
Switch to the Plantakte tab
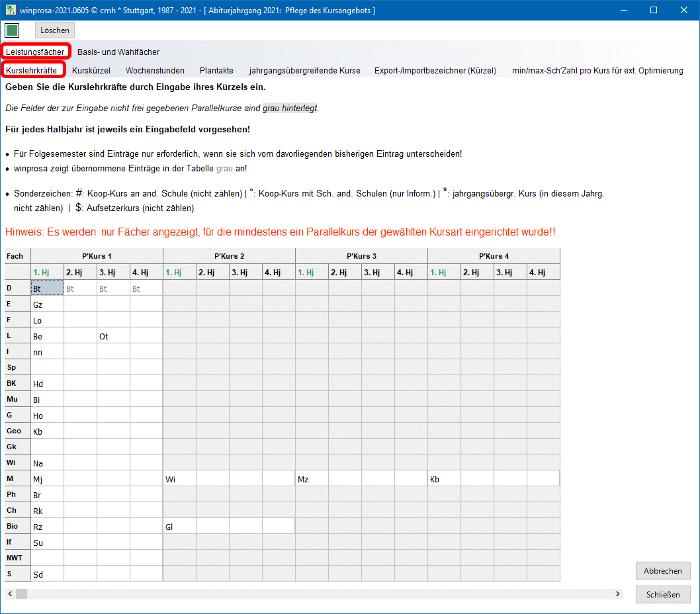(x=216, y=71)
